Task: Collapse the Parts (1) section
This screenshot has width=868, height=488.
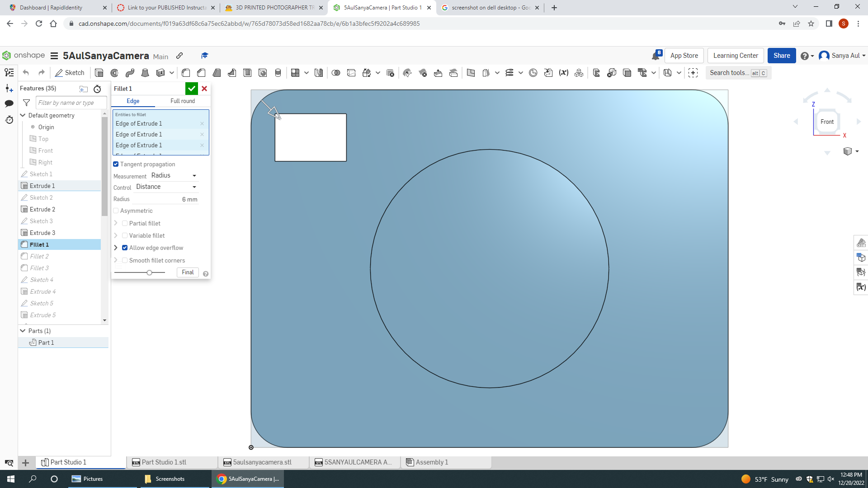Action: click(23, 331)
